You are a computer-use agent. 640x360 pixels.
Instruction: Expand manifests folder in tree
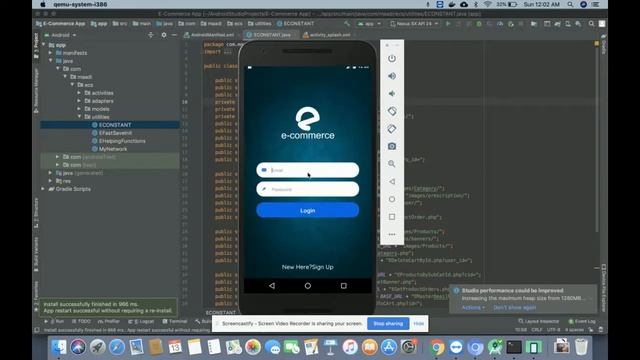tap(51, 53)
